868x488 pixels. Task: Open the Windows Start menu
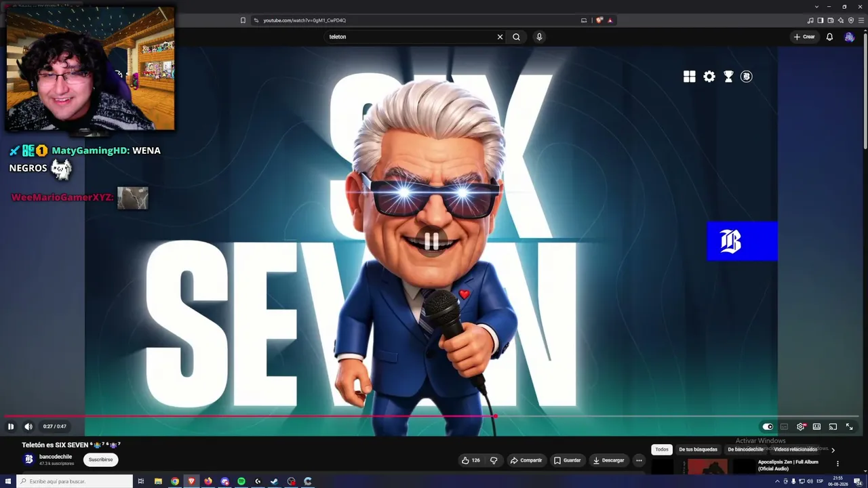point(8,481)
